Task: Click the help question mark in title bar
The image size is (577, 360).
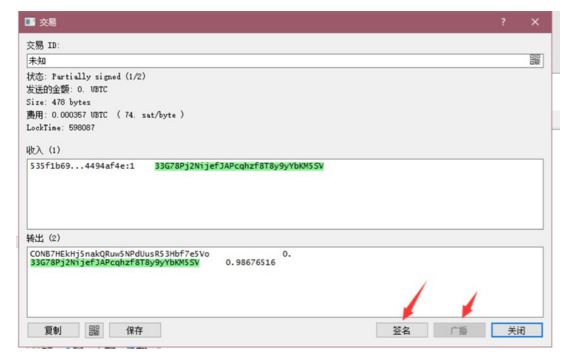Action: tap(503, 22)
